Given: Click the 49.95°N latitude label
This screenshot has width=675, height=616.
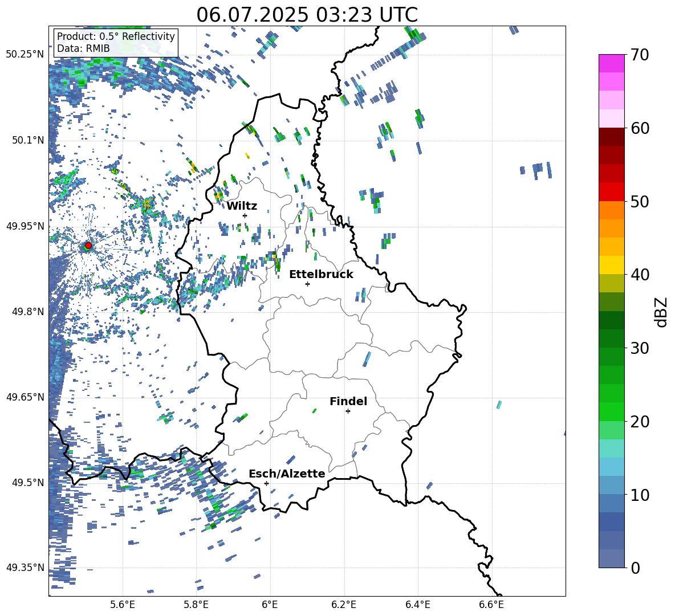Looking at the screenshot, I should click(25, 226).
